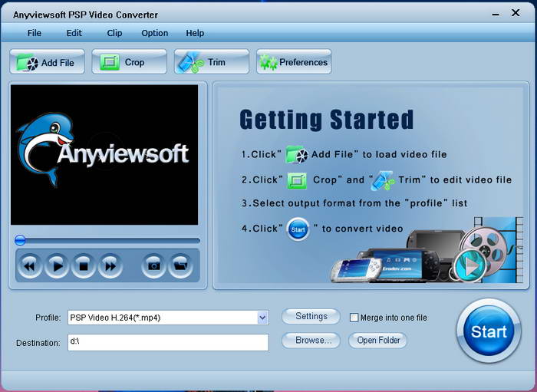Image resolution: width=537 pixels, height=392 pixels.
Task: Open the Trim tool
Action: [x=211, y=62]
